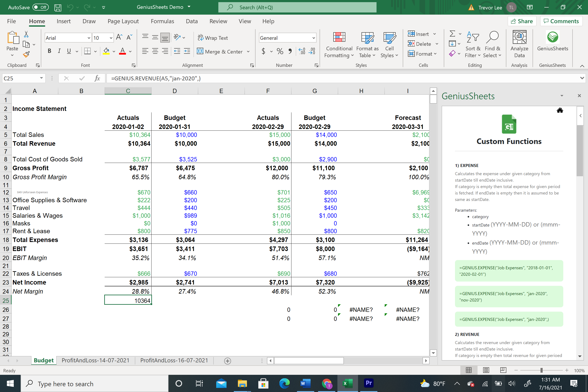The image size is (588, 392).
Task: Click the Share button
Action: pyautogui.click(x=522, y=21)
